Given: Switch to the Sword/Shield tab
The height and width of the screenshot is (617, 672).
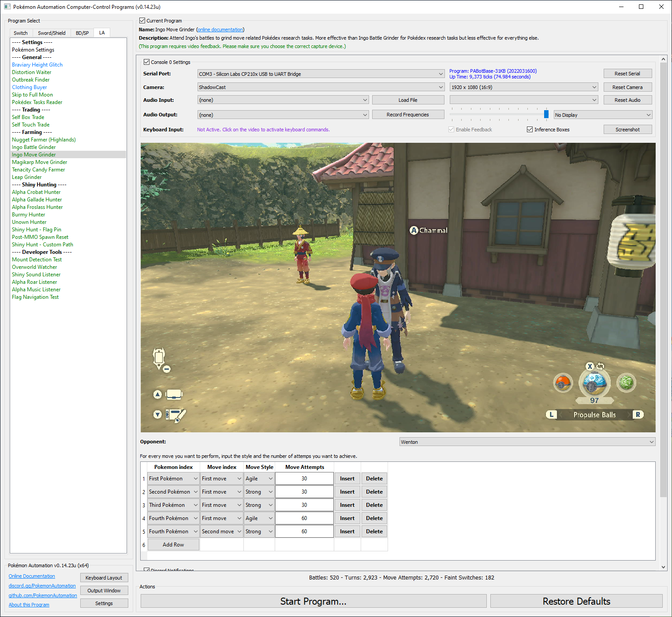Looking at the screenshot, I should tap(52, 33).
